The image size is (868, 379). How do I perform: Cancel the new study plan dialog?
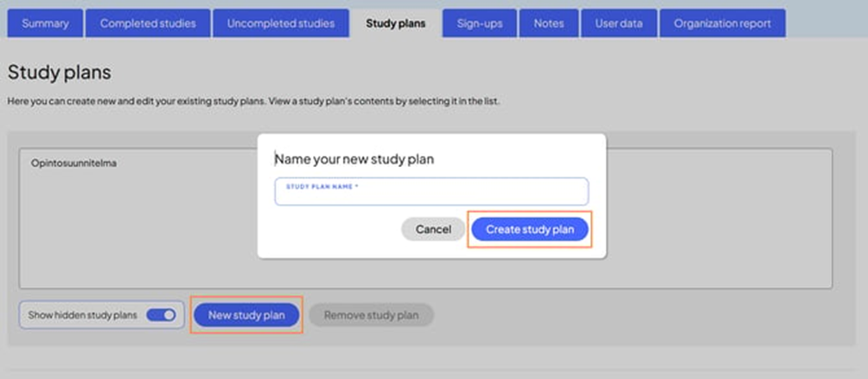[433, 229]
